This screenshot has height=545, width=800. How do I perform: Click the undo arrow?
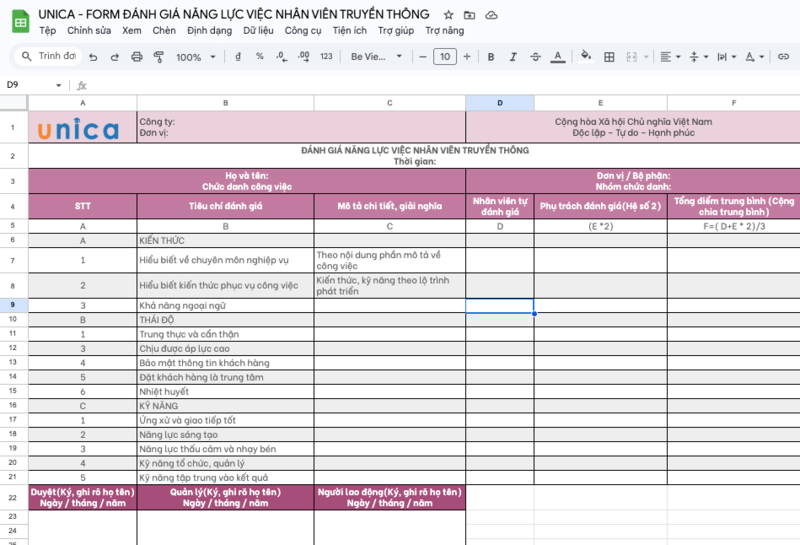coord(93,57)
